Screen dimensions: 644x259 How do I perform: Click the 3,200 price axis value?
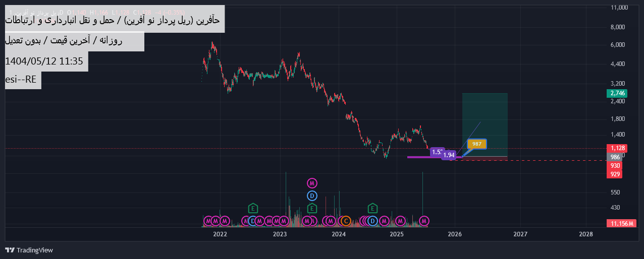pos(618,83)
